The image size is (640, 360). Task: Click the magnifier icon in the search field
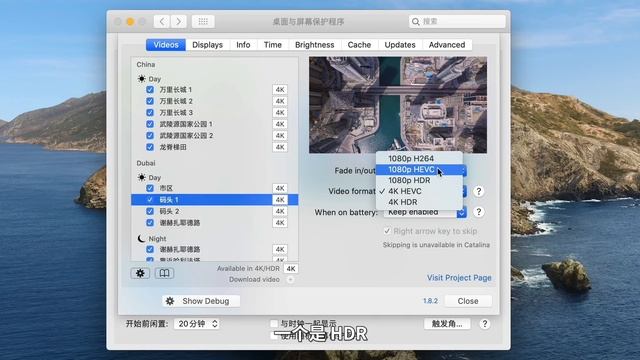click(416, 22)
